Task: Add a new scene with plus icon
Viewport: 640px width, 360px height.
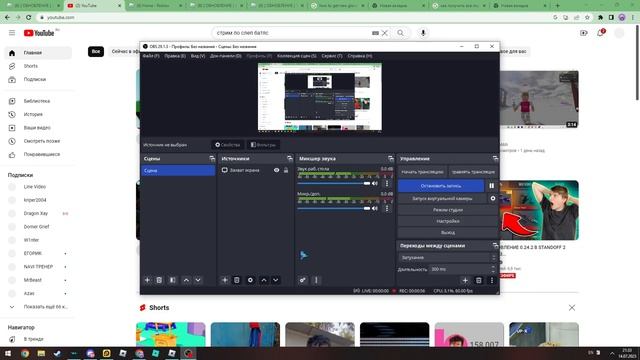Action: click(x=147, y=280)
